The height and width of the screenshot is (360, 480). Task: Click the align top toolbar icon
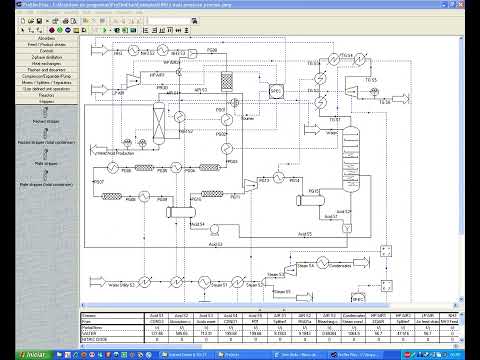(x=170, y=30)
